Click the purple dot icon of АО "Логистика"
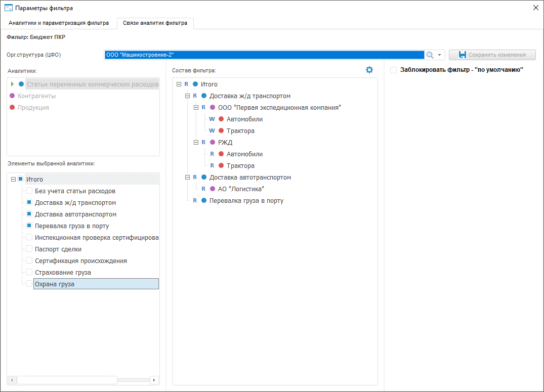 tap(213, 189)
